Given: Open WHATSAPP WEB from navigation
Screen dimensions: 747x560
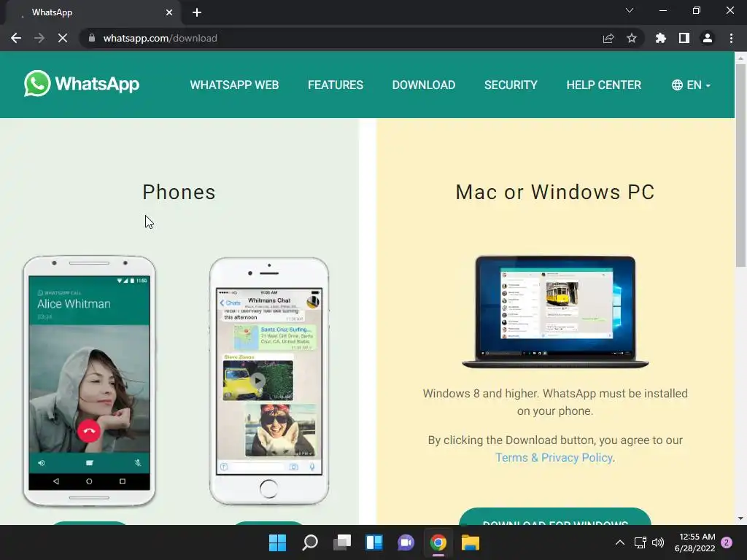Looking at the screenshot, I should coord(234,85).
